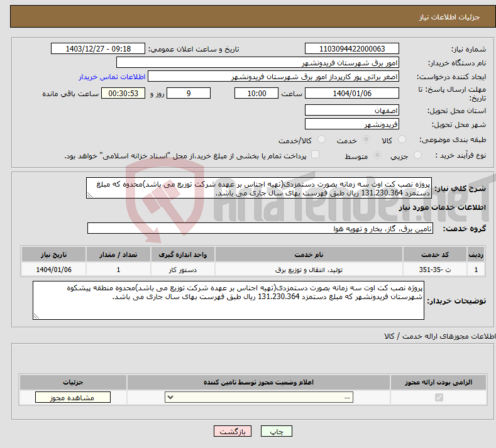Click the request creator field
The height and width of the screenshot is (448, 496).
tap(273, 77)
